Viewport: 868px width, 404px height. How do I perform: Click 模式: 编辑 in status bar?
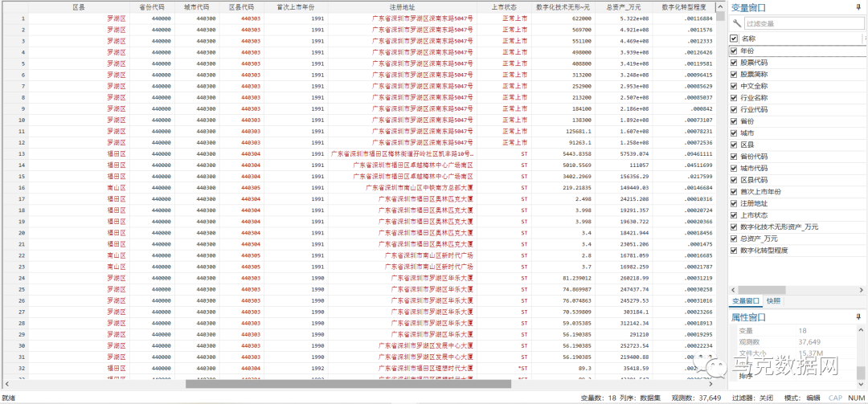click(x=802, y=398)
